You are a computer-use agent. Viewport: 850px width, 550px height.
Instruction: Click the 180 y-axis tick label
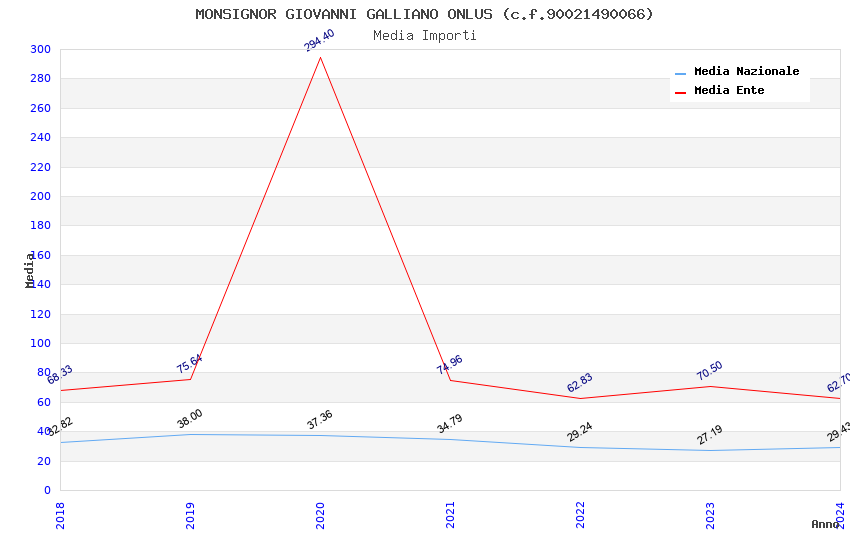[40, 225]
